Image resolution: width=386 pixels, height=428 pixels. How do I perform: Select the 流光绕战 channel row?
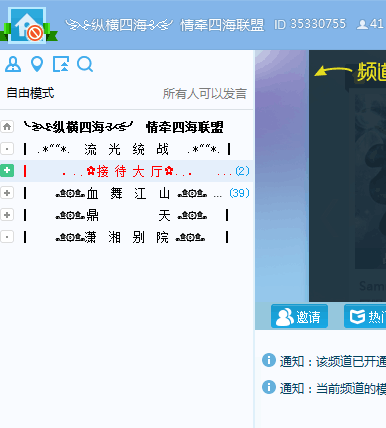pos(126,149)
